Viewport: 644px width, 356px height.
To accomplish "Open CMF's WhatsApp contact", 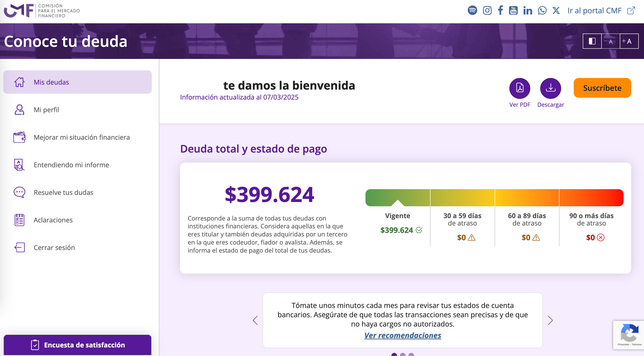I will click(x=542, y=10).
